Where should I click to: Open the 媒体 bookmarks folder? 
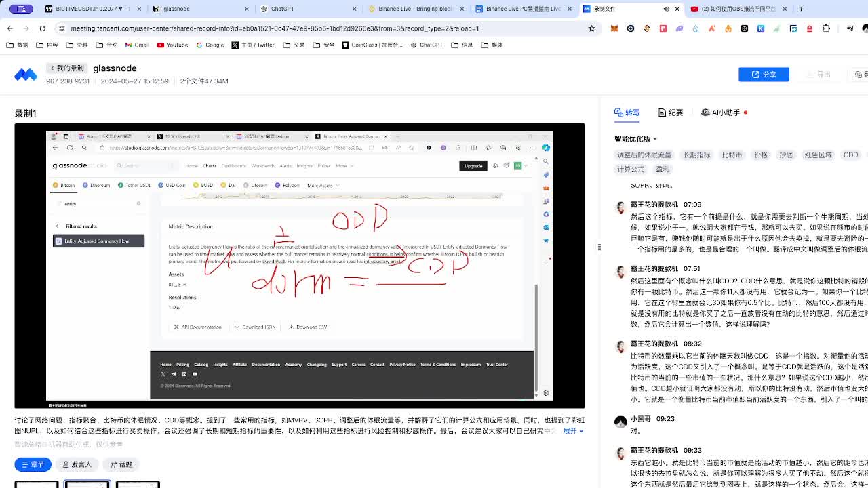pyautogui.click(x=492, y=45)
